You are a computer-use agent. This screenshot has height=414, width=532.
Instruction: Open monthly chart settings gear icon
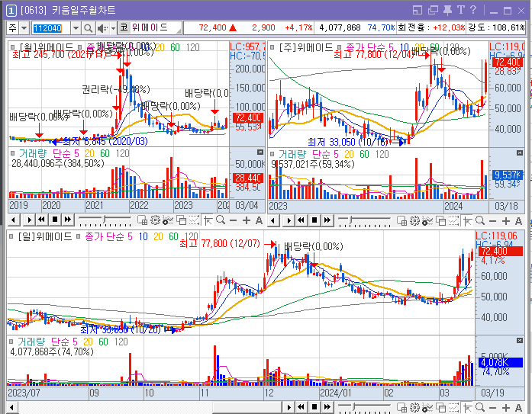[155, 220]
